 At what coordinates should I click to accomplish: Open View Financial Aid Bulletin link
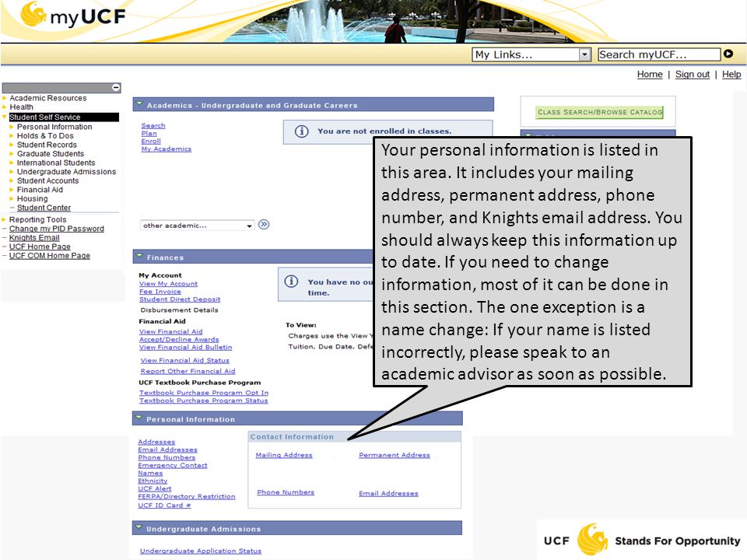[x=186, y=348]
